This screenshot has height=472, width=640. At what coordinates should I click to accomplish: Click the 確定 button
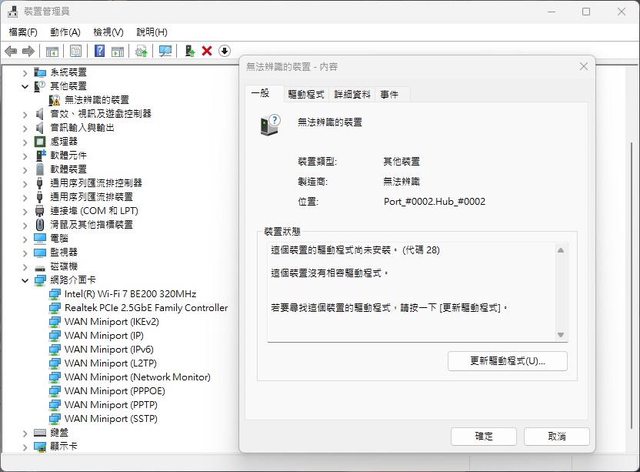click(484, 437)
